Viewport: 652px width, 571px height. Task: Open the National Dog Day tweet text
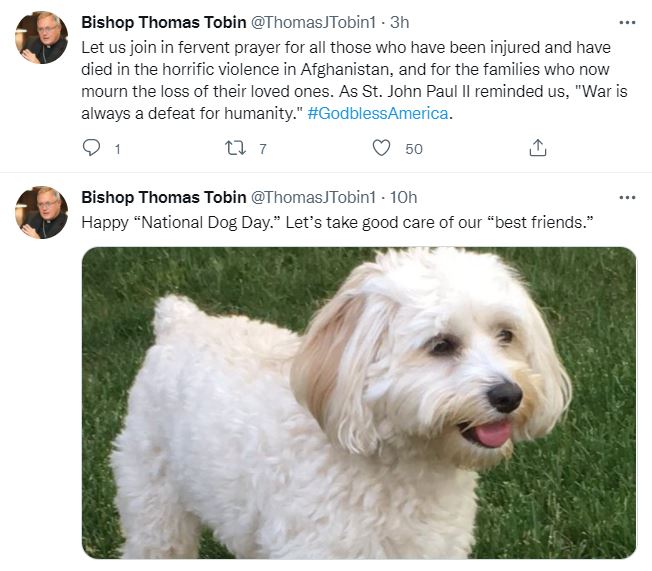(338, 221)
